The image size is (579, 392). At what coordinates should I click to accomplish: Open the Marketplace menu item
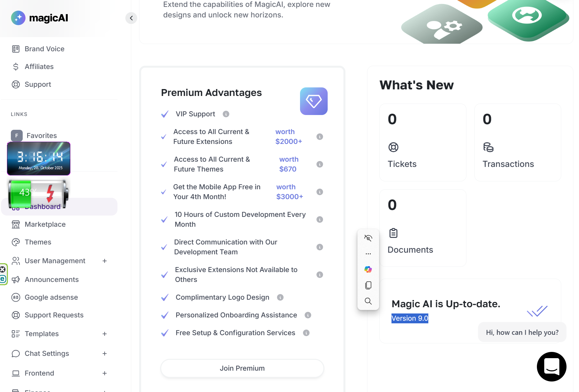tap(45, 224)
